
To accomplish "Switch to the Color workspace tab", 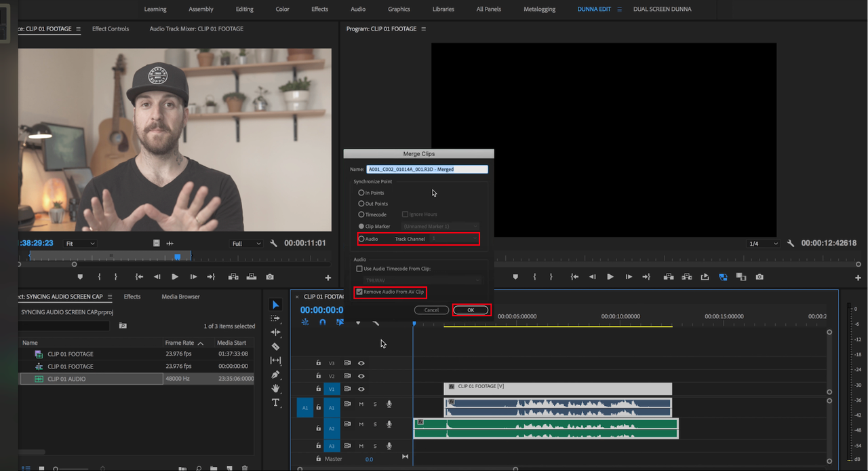I will 282,9.
